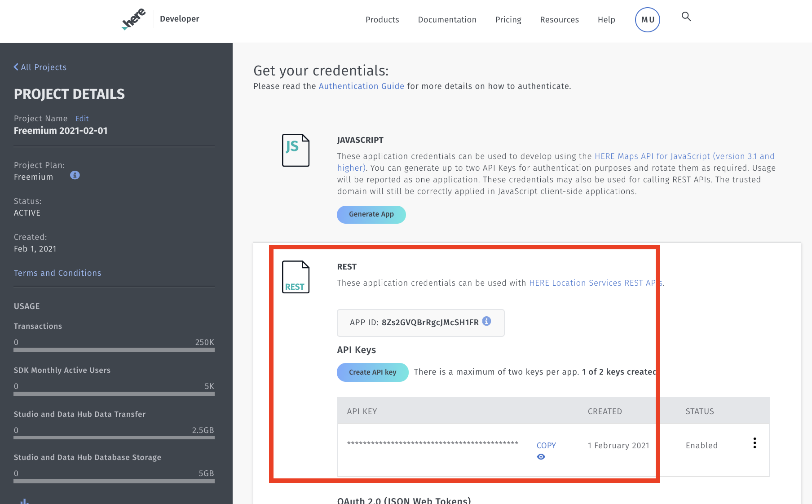
Task: Click the PROJECT DETAILS heading
Action: click(x=69, y=94)
